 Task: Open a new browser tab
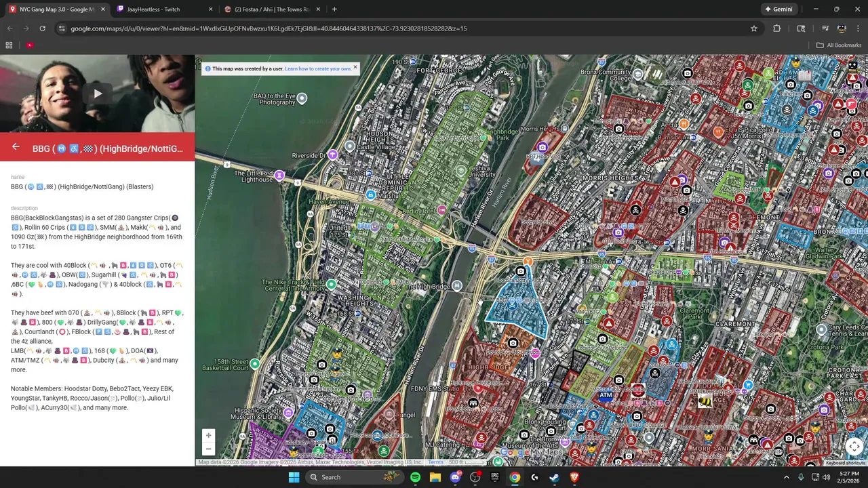pos(334,9)
